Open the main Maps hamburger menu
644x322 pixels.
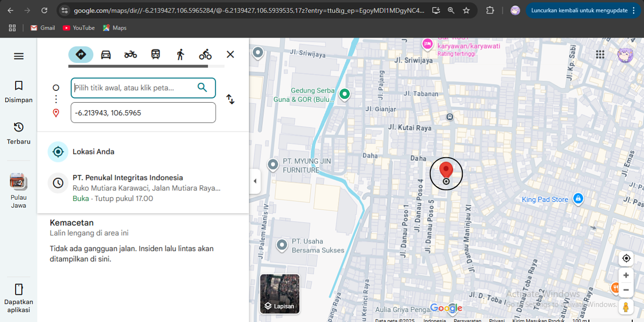pos(18,56)
